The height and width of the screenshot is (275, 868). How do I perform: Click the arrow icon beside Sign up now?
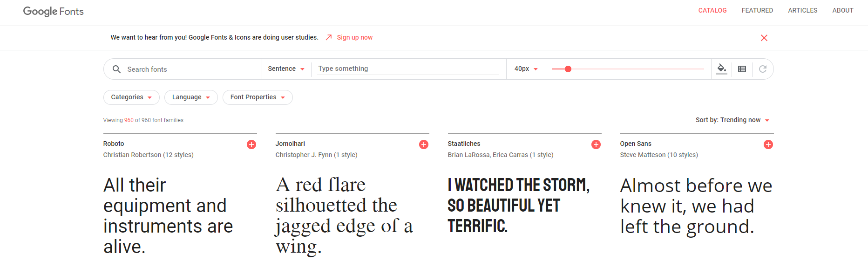[329, 37]
